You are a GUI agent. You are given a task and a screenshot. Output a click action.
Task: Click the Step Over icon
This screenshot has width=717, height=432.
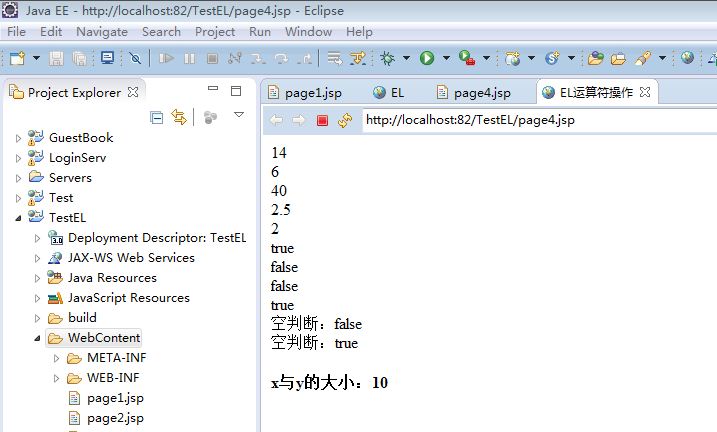(281, 59)
